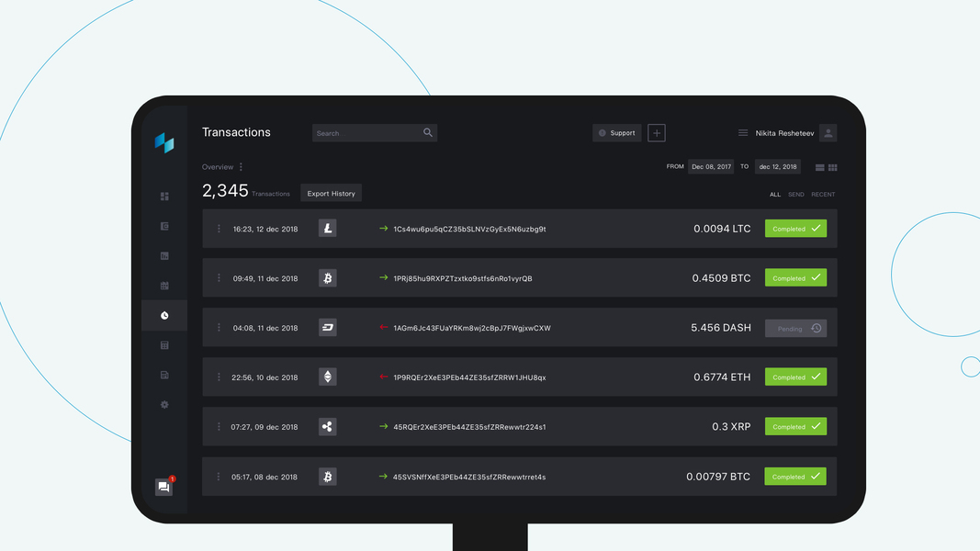Open row options dots for 04:08 transaction

coord(219,327)
